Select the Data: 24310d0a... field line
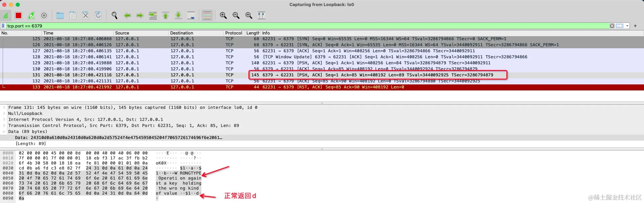Viewport: 644px width, 203px height. pos(322,138)
